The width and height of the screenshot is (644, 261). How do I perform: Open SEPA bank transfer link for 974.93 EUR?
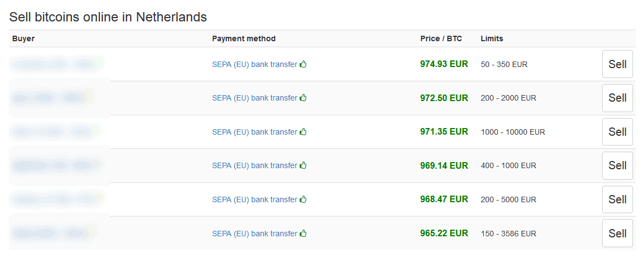click(x=254, y=64)
